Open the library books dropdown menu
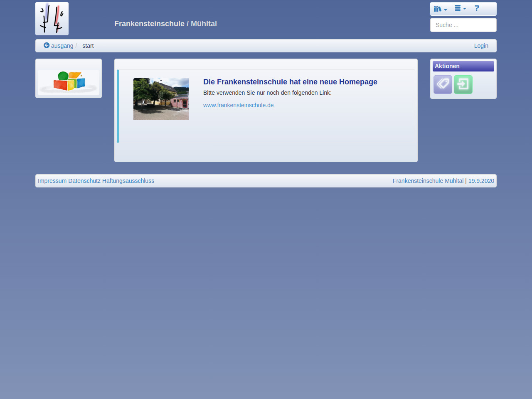Viewport: 532px width, 399px height. coord(440,9)
